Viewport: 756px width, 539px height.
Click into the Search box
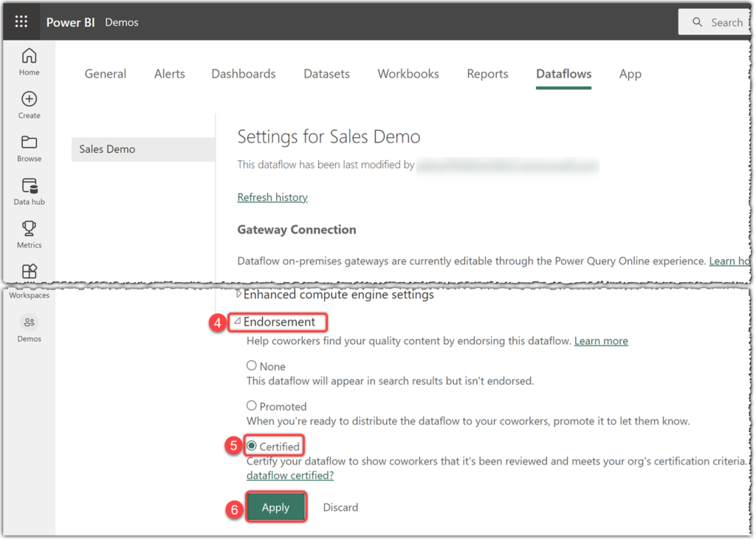coord(714,22)
